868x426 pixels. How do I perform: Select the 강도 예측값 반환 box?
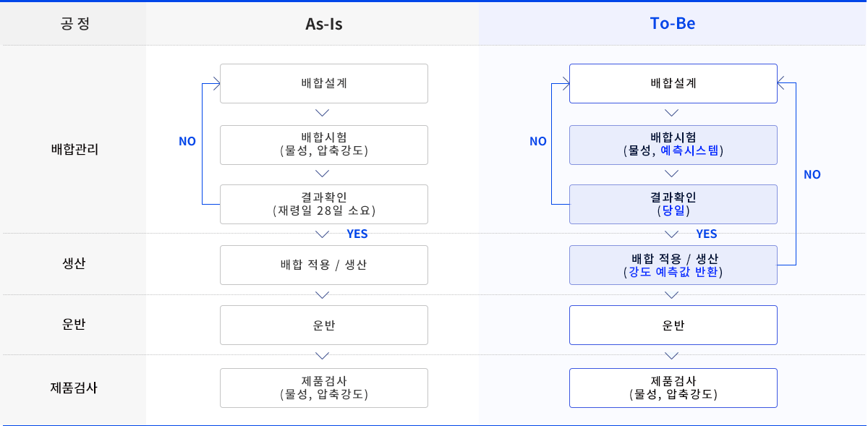673,265
